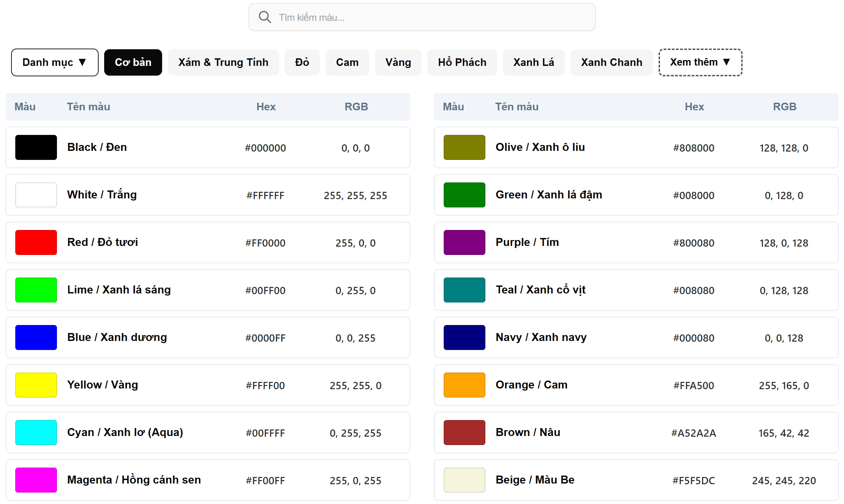Select the Navy / Xanh navy row

coord(635,338)
